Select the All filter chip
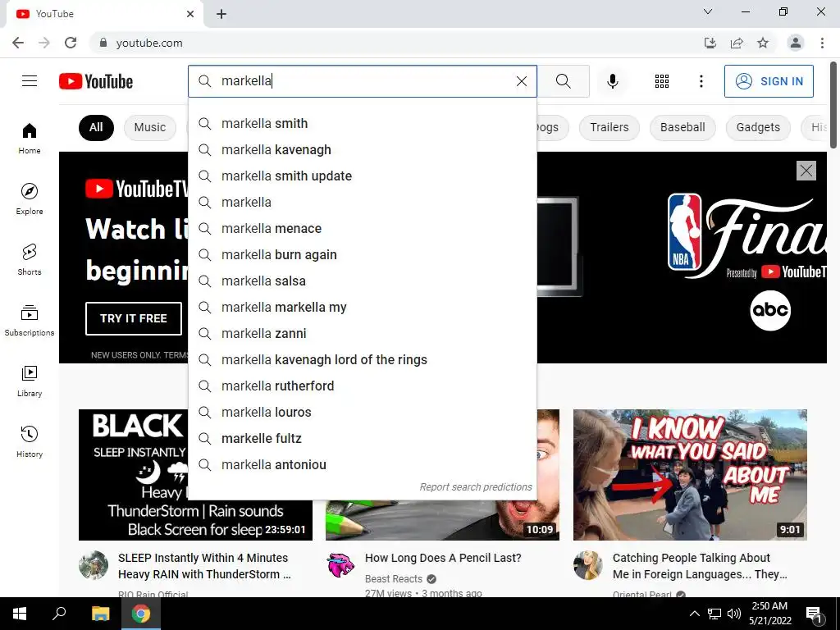 pos(96,127)
